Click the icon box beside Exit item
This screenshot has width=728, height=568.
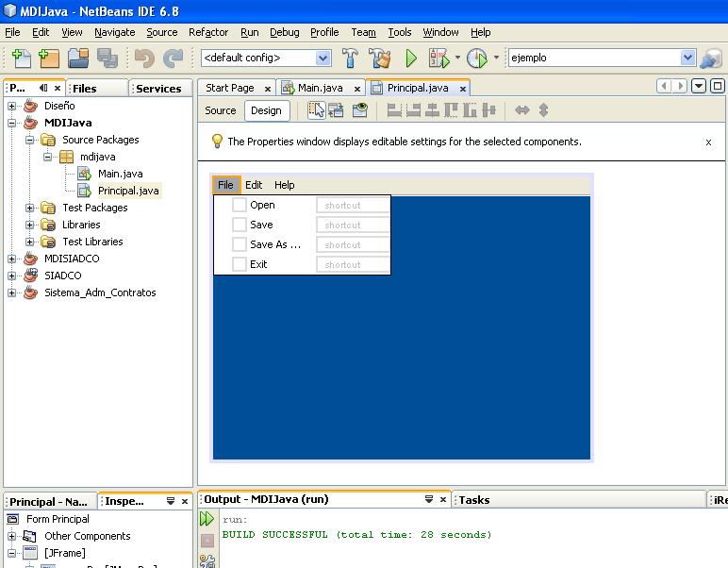pos(240,264)
